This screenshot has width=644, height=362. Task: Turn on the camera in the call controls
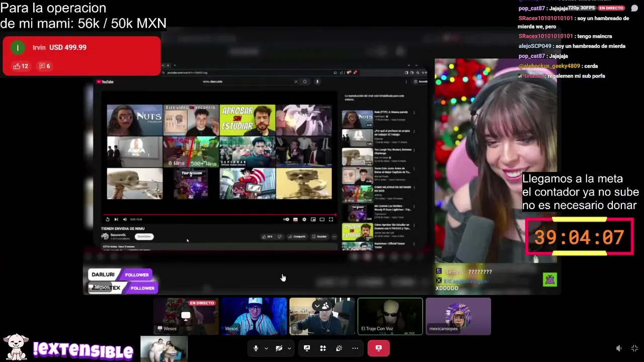[x=279, y=348]
